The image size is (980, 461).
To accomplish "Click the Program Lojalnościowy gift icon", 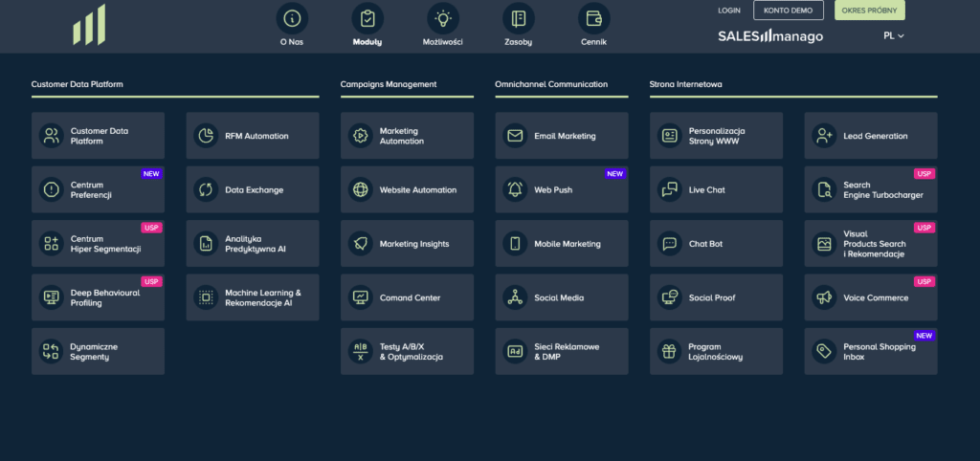I will [669, 351].
